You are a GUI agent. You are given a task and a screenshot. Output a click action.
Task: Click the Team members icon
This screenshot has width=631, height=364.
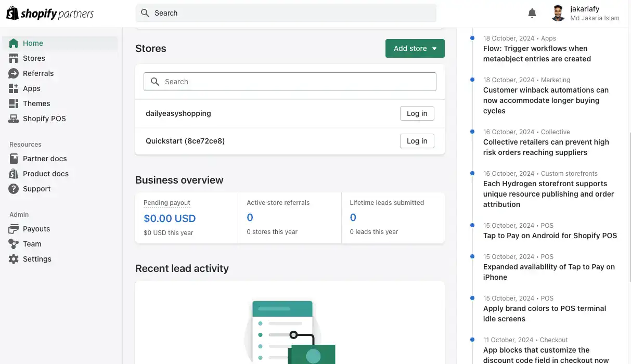tap(14, 244)
